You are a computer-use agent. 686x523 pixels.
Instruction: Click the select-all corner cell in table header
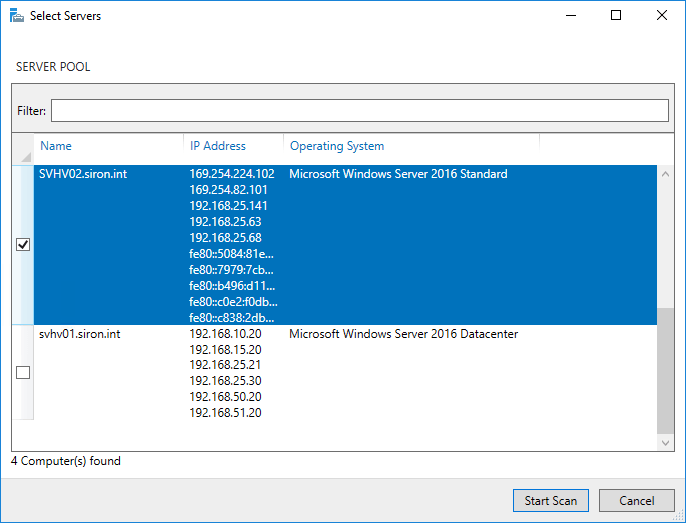[x=23, y=149]
